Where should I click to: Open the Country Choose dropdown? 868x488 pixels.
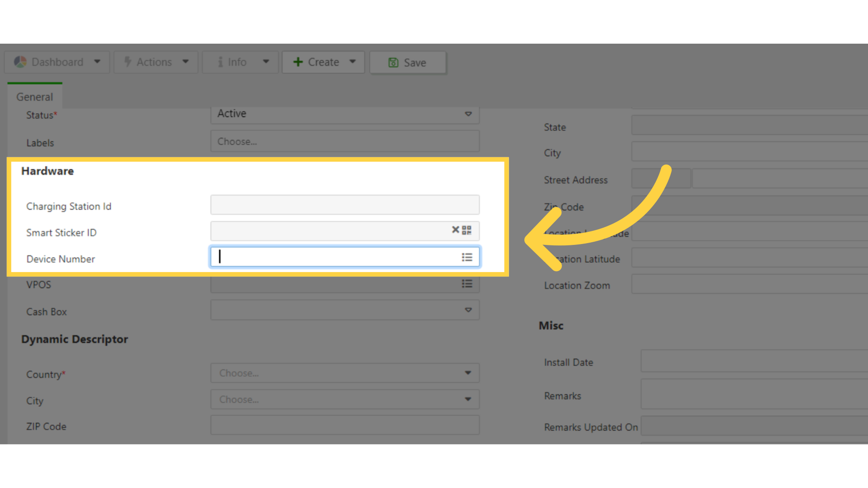point(345,373)
